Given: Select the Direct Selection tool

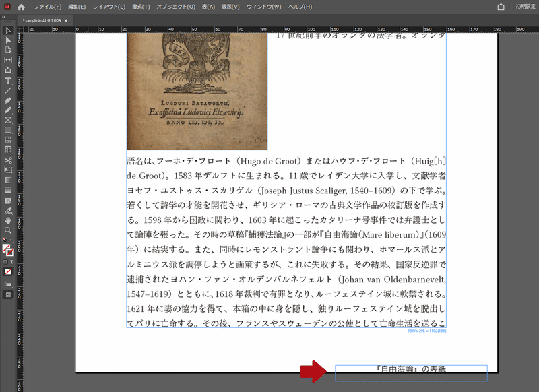Looking at the screenshot, I should tap(8, 40).
